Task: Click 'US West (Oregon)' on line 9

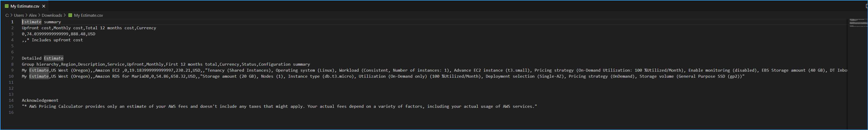Action: tap(71, 70)
